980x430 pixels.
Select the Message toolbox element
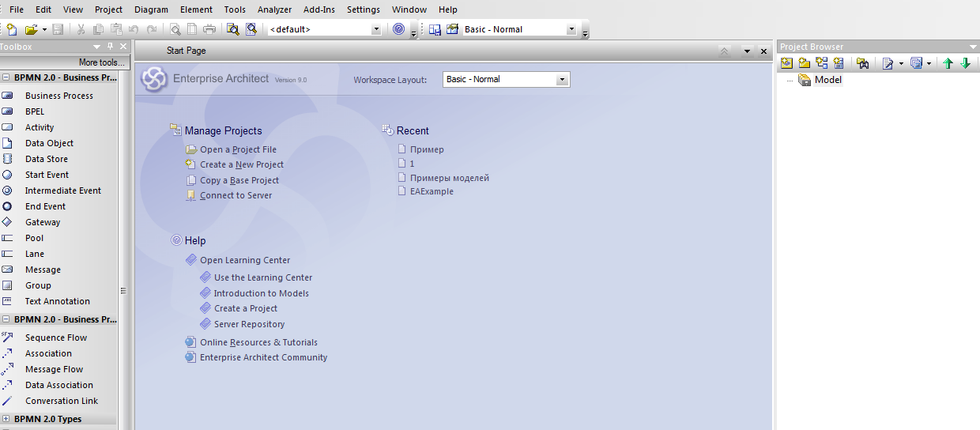click(43, 270)
